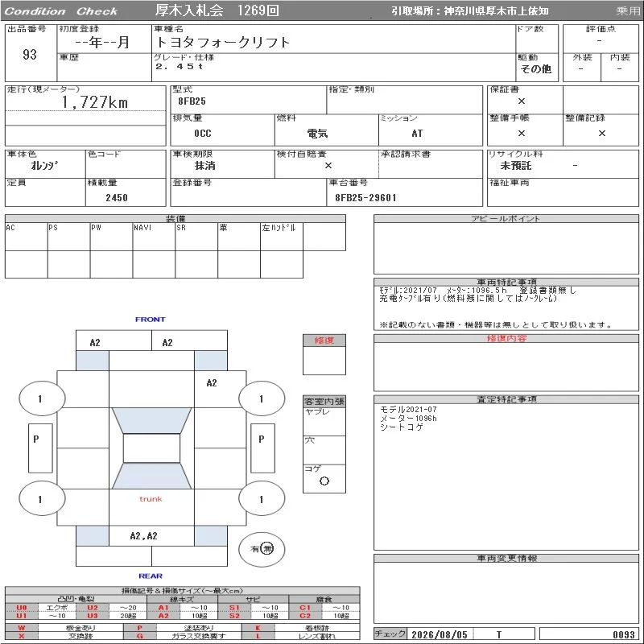644x644 pixels.
Task: Click the C1 legend code
Action: pyautogui.click(x=305, y=608)
